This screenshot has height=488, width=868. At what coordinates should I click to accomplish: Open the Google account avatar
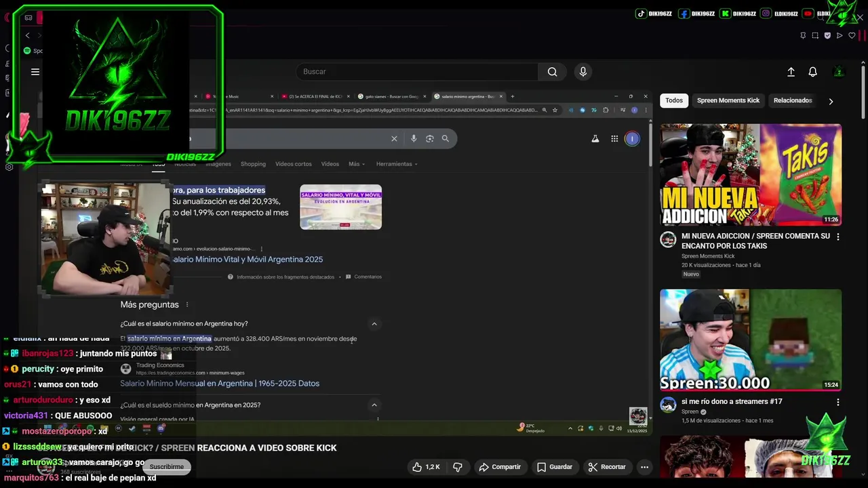point(632,138)
